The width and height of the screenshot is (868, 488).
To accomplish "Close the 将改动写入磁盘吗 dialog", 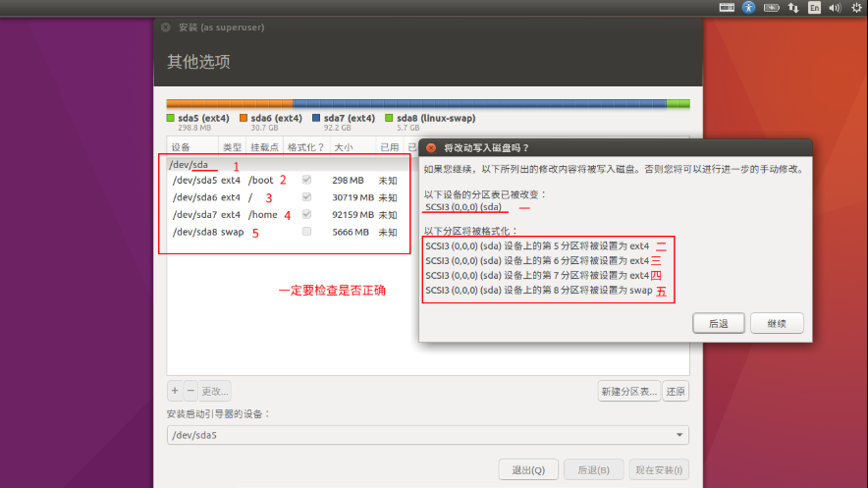I will (431, 147).
